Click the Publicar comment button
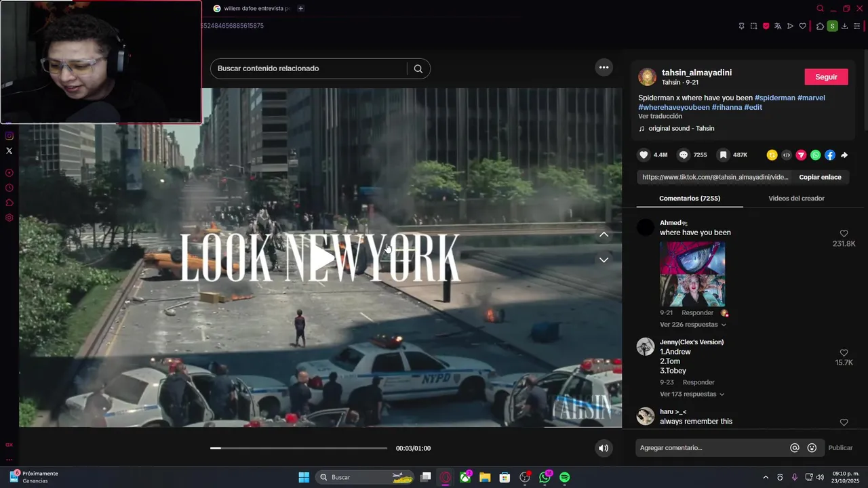The height and width of the screenshot is (488, 868). tap(840, 448)
